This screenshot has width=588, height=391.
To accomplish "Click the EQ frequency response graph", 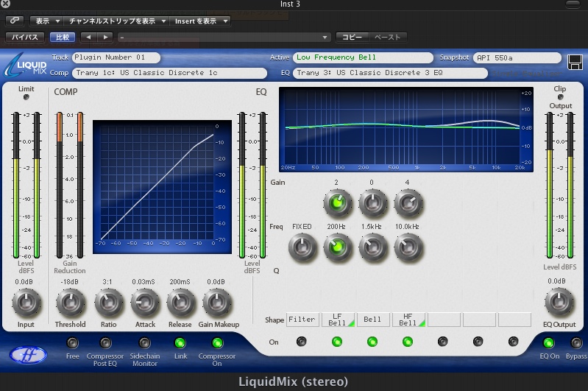I will coord(405,130).
